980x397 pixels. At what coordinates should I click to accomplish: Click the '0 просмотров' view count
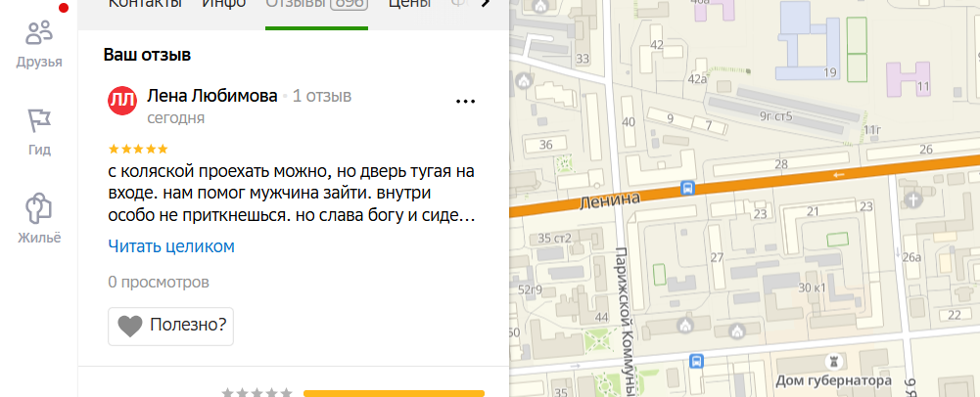(159, 283)
